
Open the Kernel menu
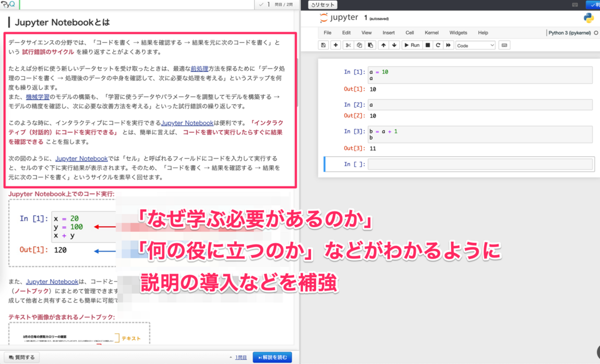(x=431, y=32)
